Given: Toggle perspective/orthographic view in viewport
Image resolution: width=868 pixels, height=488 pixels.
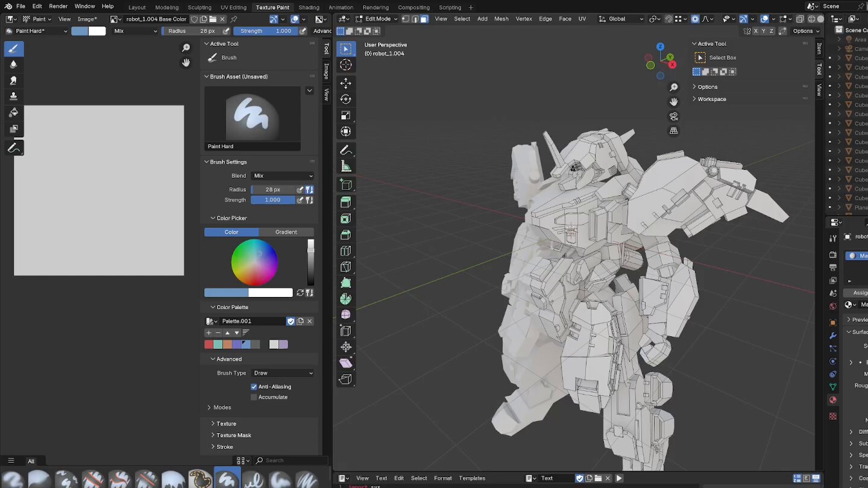Looking at the screenshot, I should 674,131.
